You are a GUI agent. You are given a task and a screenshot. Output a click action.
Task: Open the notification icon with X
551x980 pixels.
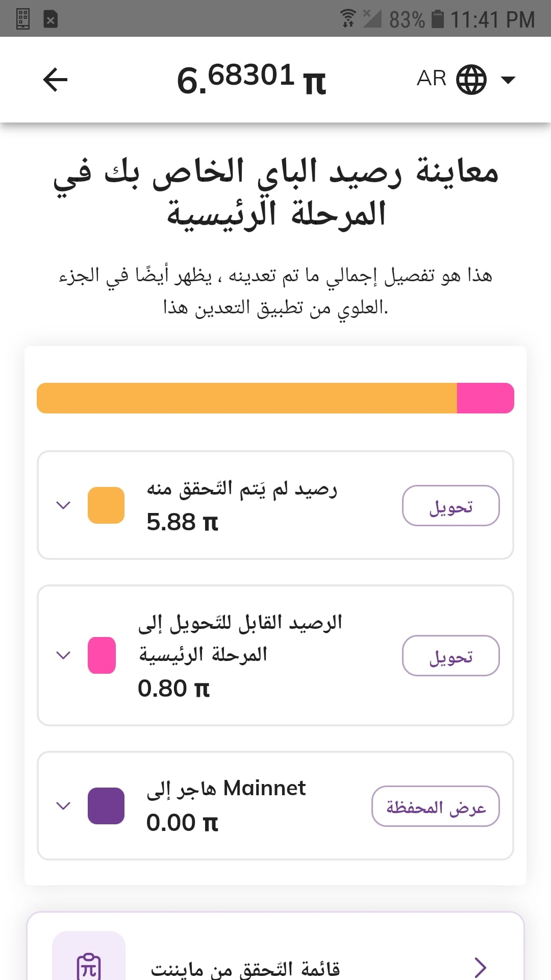click(x=51, y=19)
